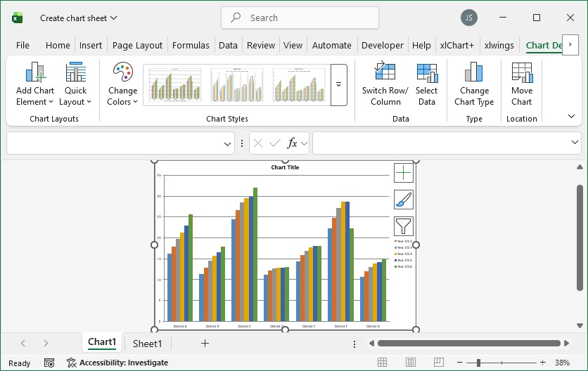Click the horizontal scrollbar left arrow
The image size is (588, 371).
click(371, 344)
